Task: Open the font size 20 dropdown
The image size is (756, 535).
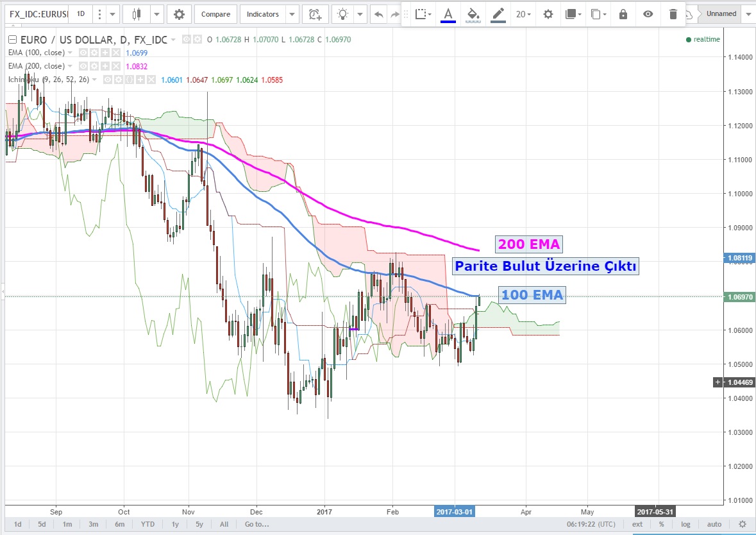Action: 524,14
